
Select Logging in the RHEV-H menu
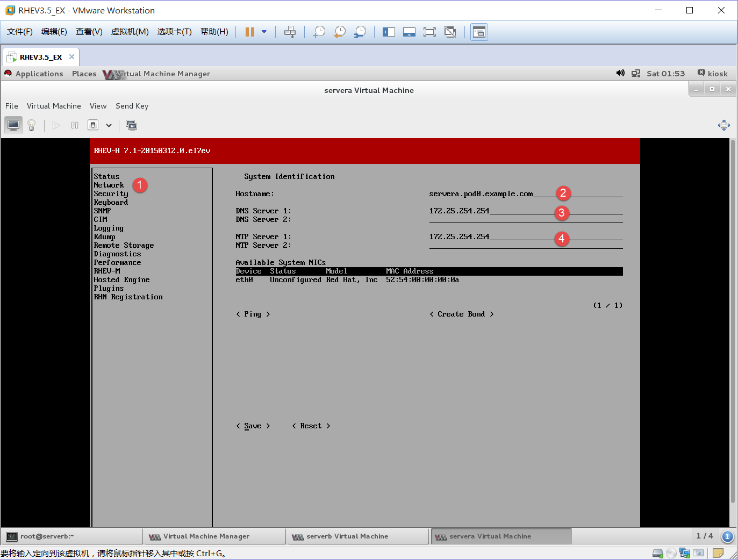pos(109,228)
